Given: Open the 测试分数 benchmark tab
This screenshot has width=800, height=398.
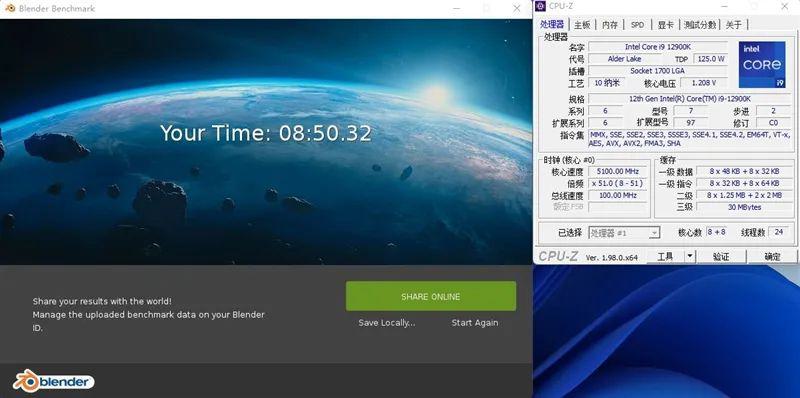Looking at the screenshot, I should (700, 24).
